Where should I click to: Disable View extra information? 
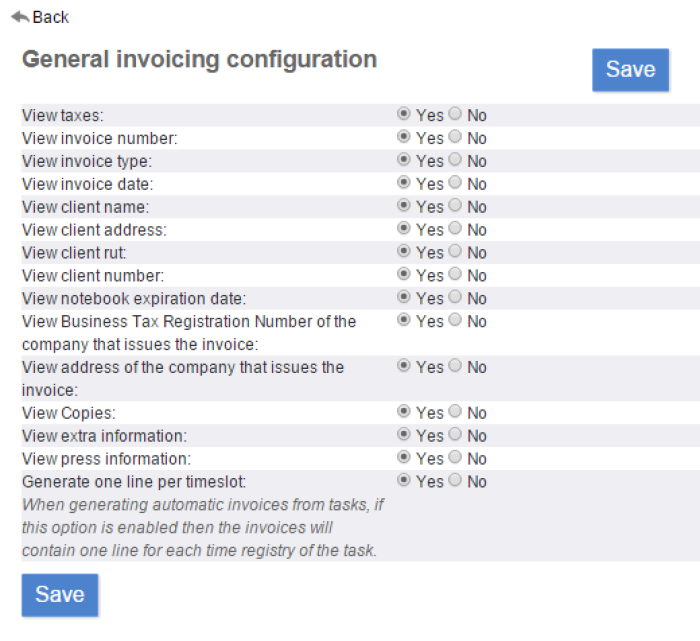[x=456, y=435]
